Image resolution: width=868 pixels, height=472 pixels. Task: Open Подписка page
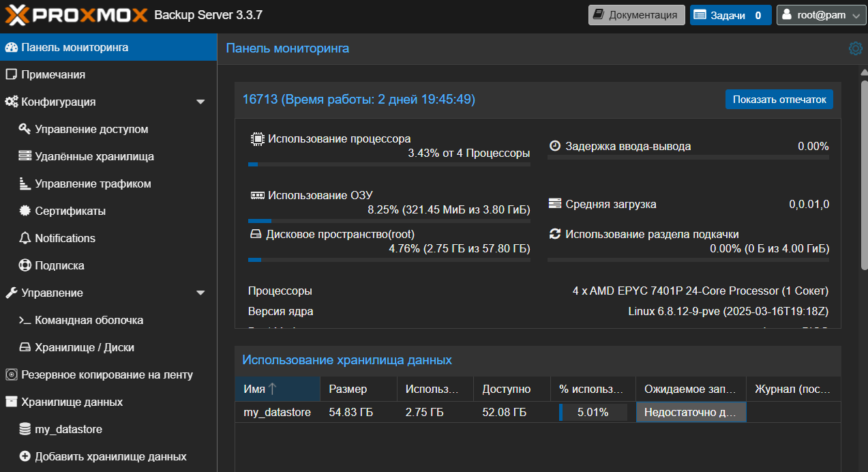tap(108, 266)
